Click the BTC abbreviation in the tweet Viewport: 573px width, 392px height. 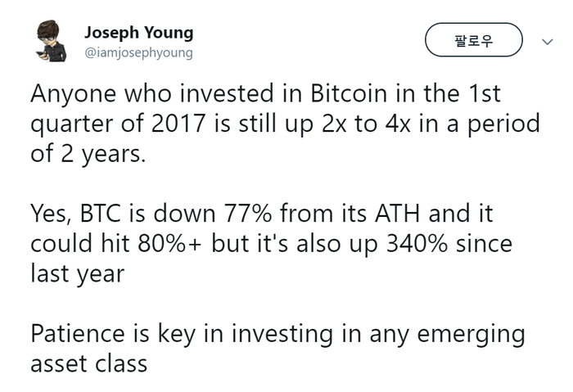coord(100,214)
